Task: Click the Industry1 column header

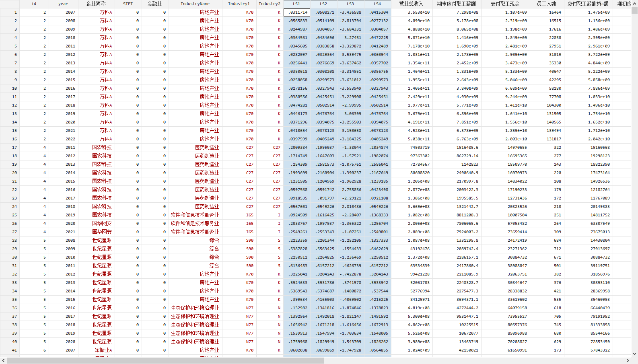Action: (239, 4)
